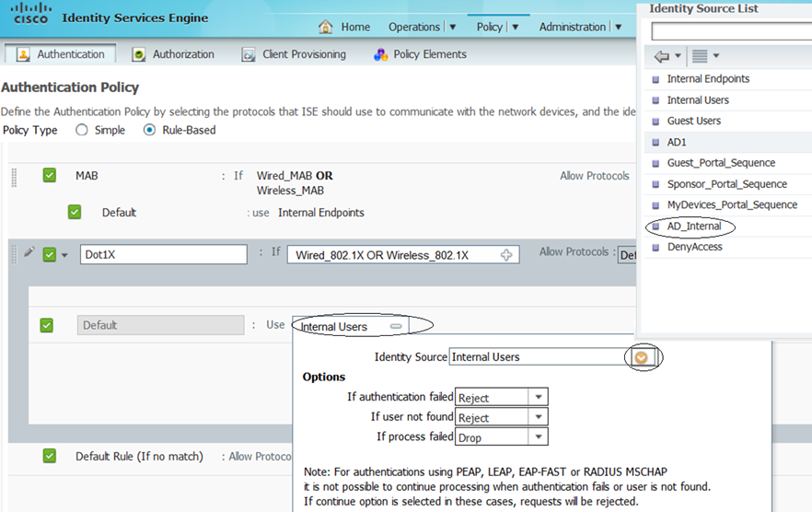812x512 pixels.
Task: Select the Rule-Based policy type option
Action: 150,130
